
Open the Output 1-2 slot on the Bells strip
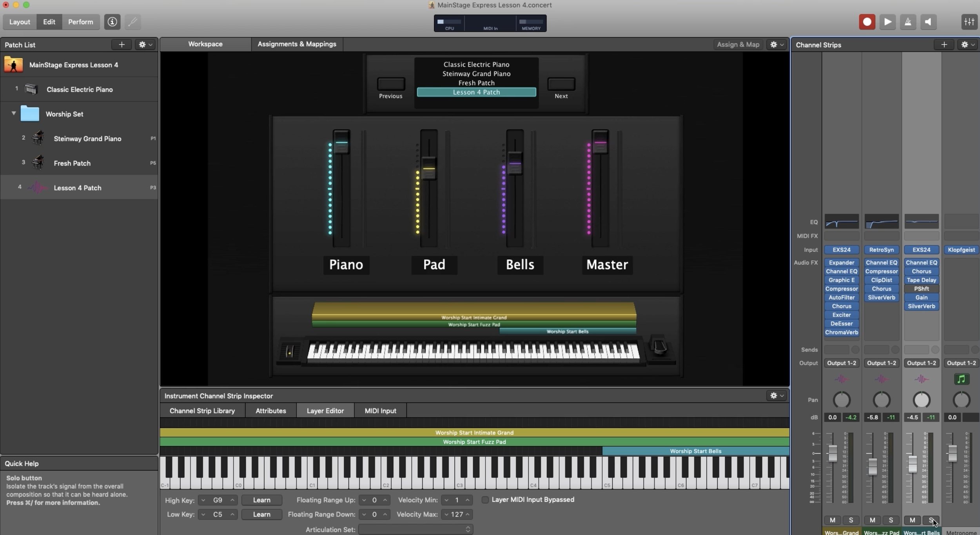922,363
